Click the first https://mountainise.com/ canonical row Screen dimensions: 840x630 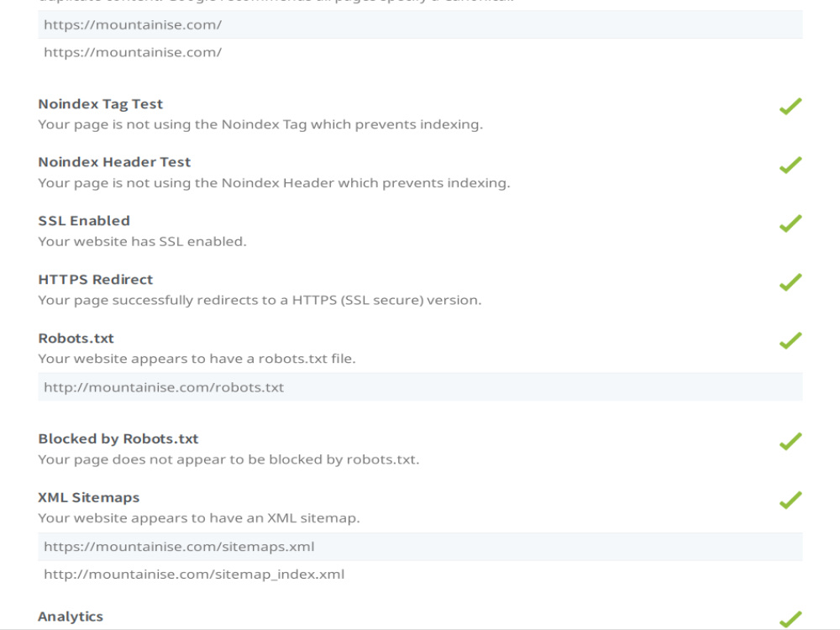[x=420, y=24]
